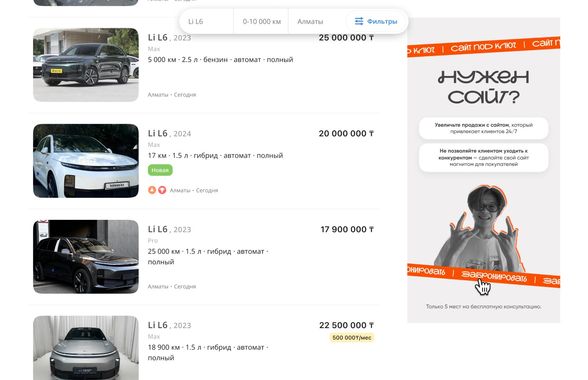588x380 pixels.
Task: Click Алматы · Сегодня beside the trophy icon
Action: click(x=194, y=190)
